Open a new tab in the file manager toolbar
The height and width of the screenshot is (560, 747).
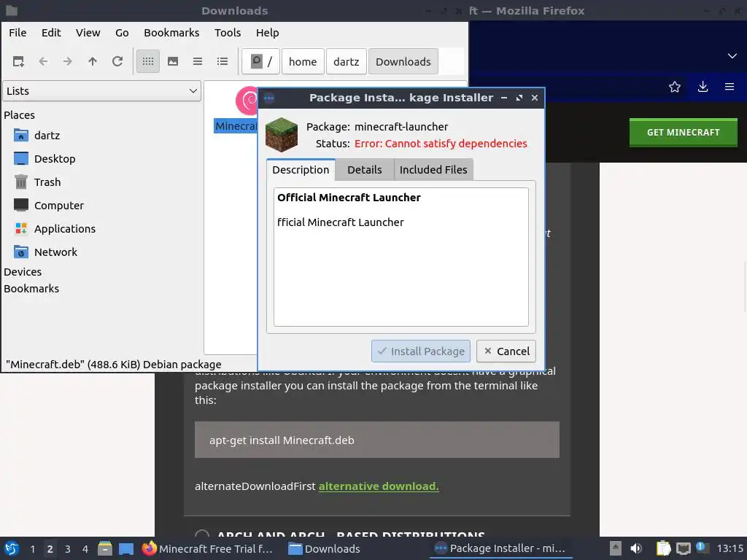18,61
